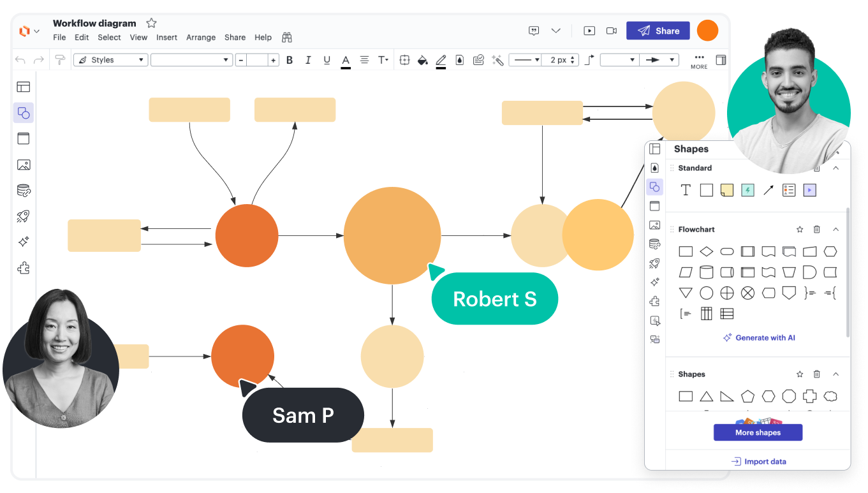The image size is (868, 493).
Task: Toggle italic text formatting
Action: 308,60
